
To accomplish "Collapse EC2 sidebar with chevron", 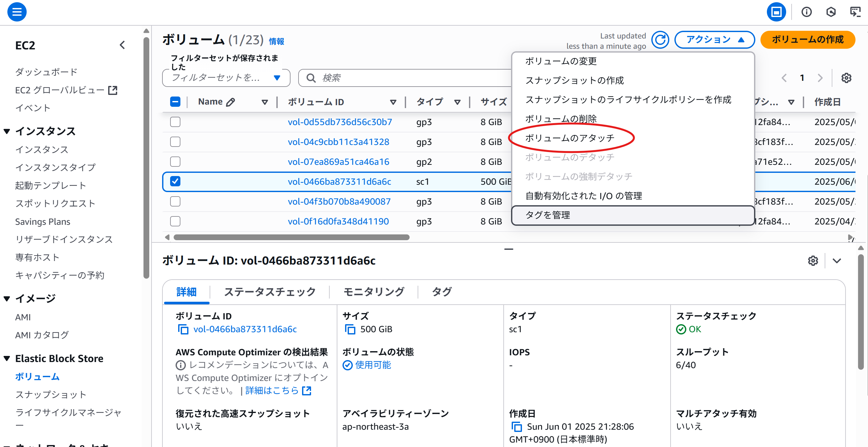I will (x=122, y=45).
